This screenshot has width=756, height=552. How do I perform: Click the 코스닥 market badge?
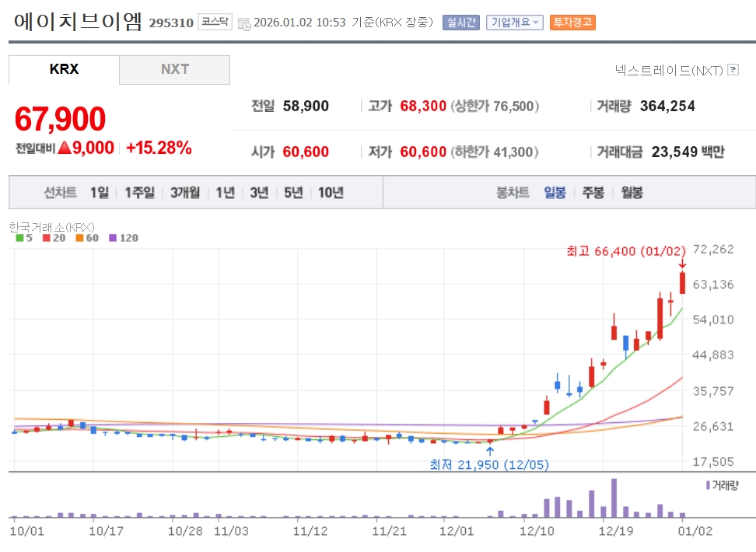click(x=214, y=22)
